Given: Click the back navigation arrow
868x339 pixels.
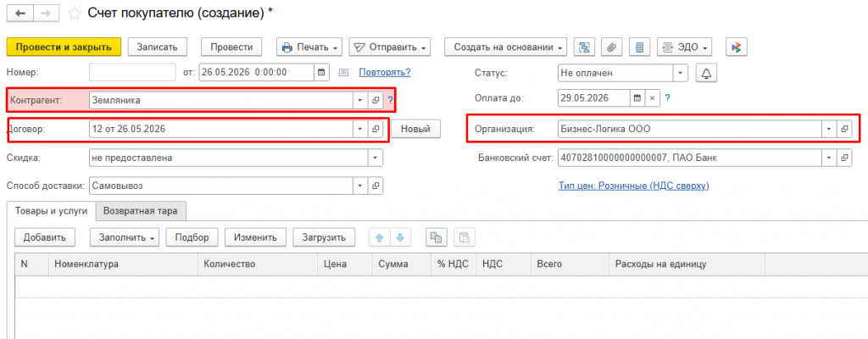Looking at the screenshot, I should point(23,14).
